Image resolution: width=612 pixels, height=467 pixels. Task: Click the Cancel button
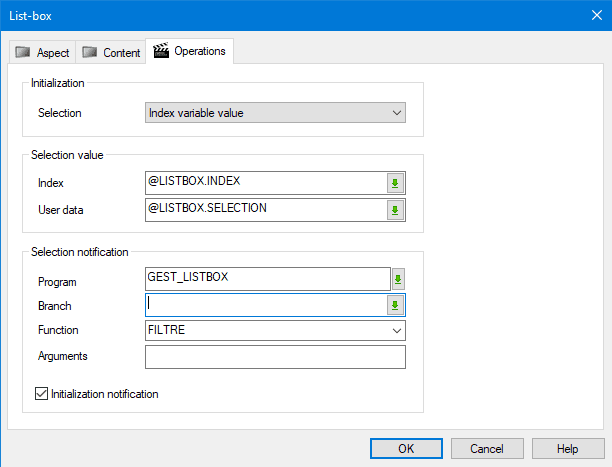point(487,449)
